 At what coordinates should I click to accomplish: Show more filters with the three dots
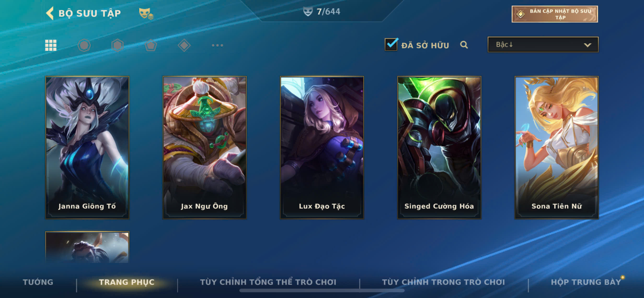[x=217, y=45]
